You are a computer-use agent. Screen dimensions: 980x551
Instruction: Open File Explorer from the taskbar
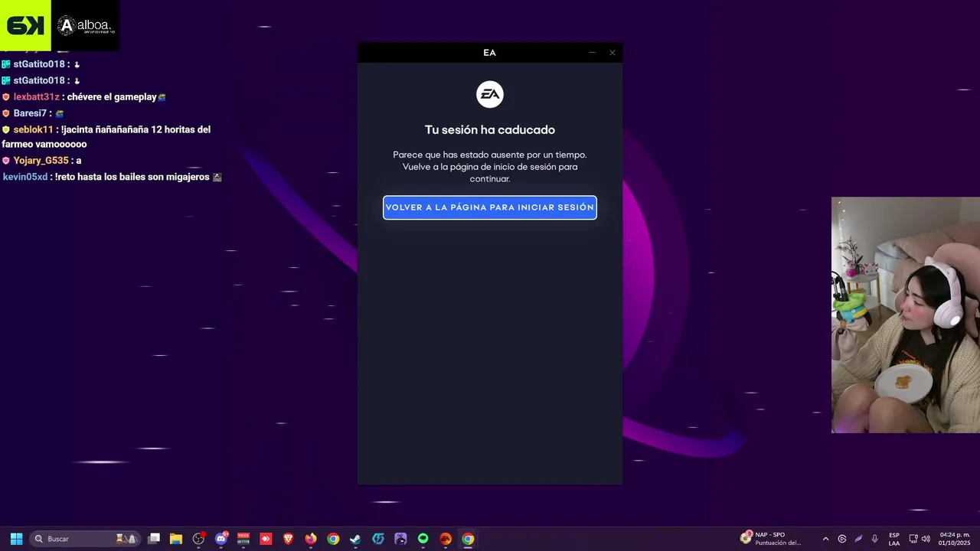(x=176, y=539)
